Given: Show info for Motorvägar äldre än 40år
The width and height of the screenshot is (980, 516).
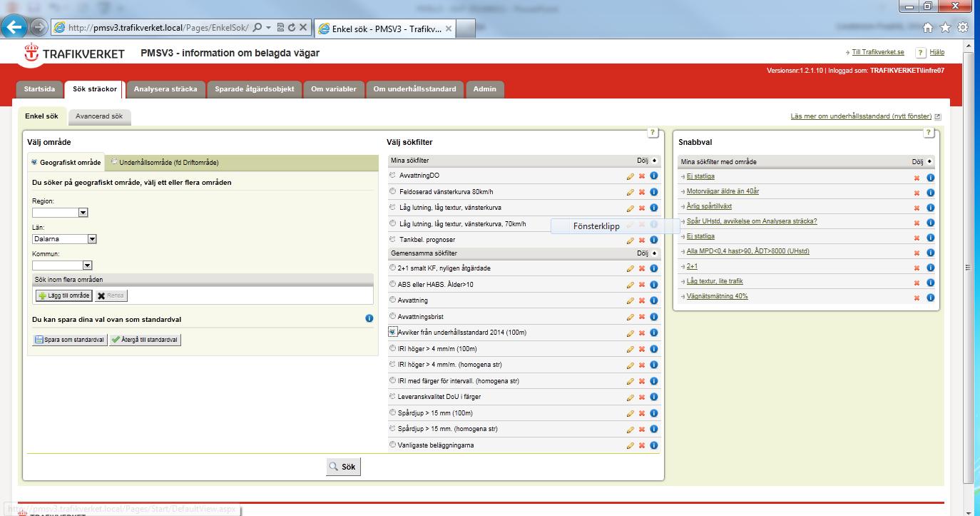Looking at the screenshot, I should (x=930, y=193).
